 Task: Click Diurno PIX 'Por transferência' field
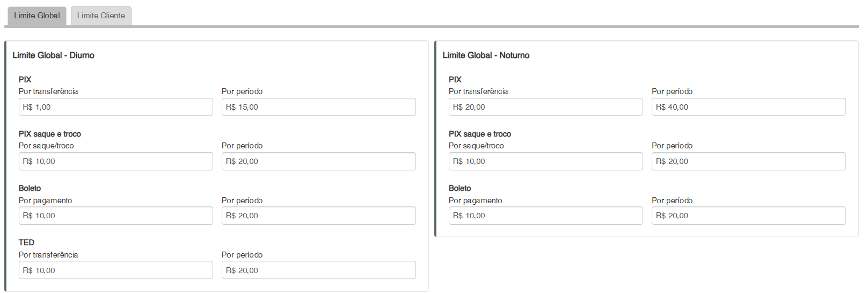tap(115, 107)
